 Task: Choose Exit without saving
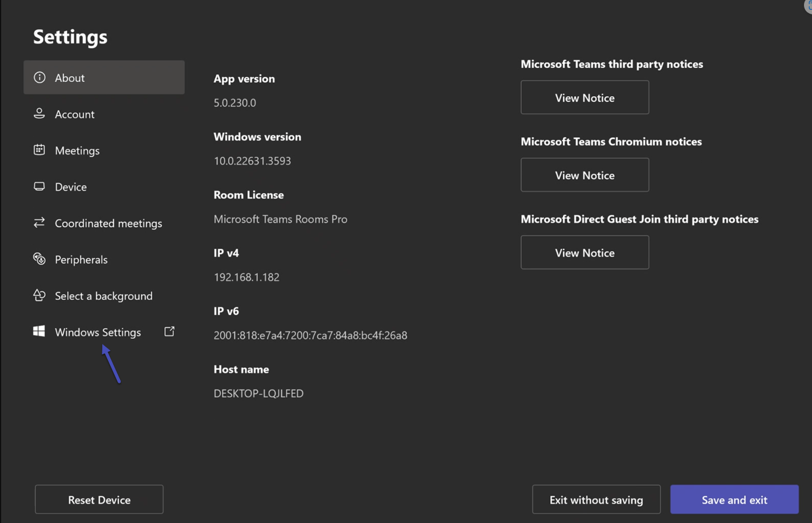[x=596, y=500]
